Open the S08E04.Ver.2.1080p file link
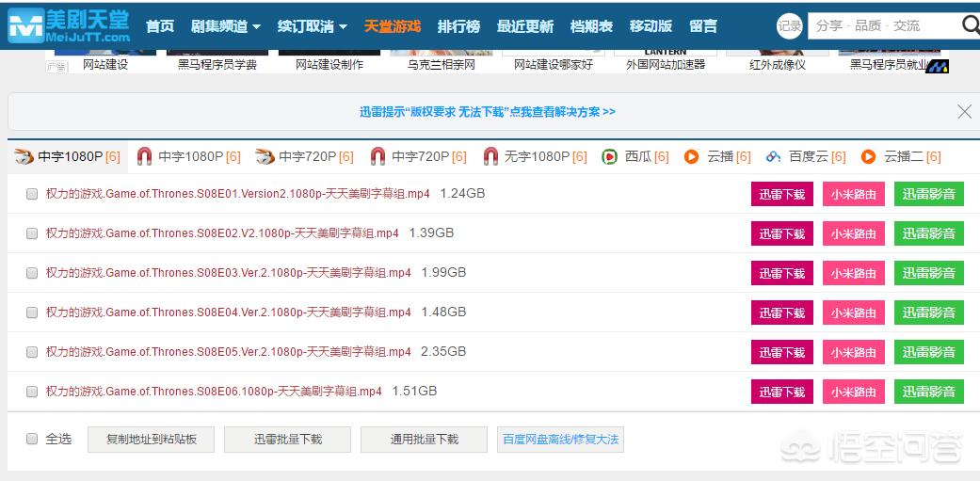The image size is (980, 481). click(229, 313)
